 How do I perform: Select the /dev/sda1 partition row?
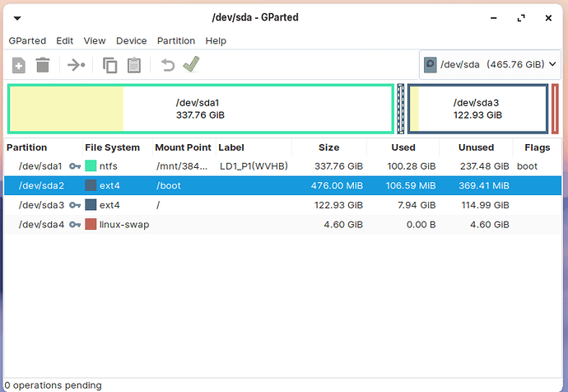tap(283, 166)
